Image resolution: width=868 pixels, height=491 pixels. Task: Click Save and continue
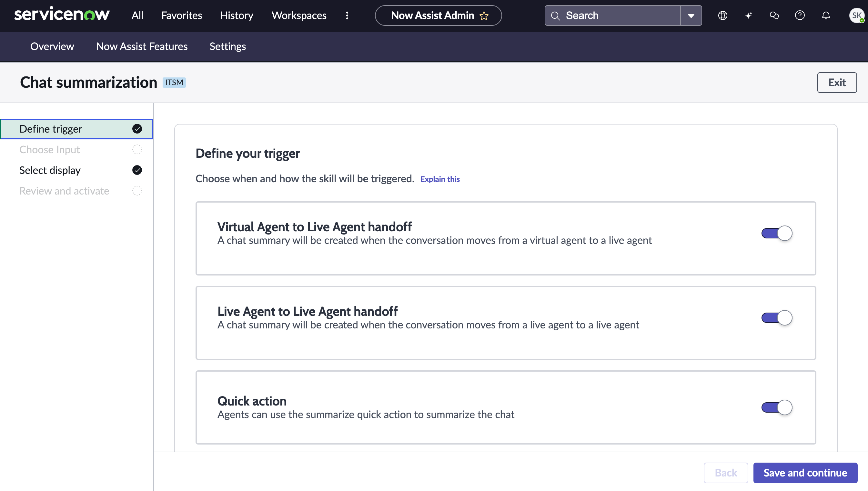[x=805, y=473]
